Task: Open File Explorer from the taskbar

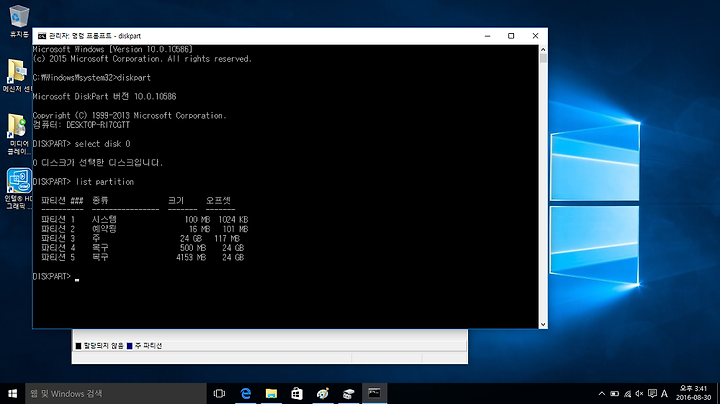Action: click(271, 393)
